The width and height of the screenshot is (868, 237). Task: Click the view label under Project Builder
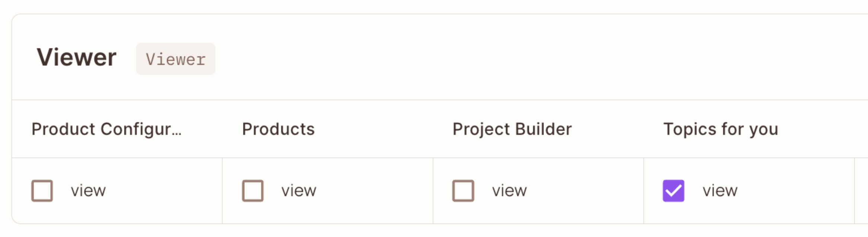tap(510, 191)
